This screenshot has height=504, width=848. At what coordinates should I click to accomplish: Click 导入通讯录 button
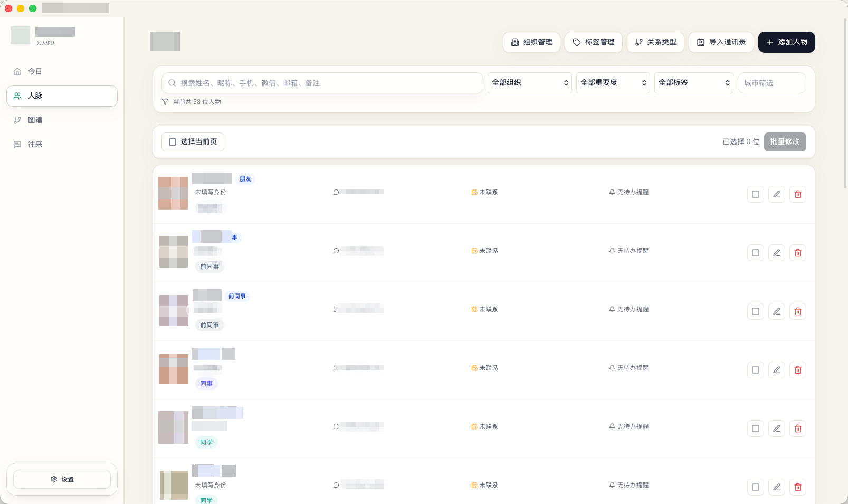coord(721,42)
